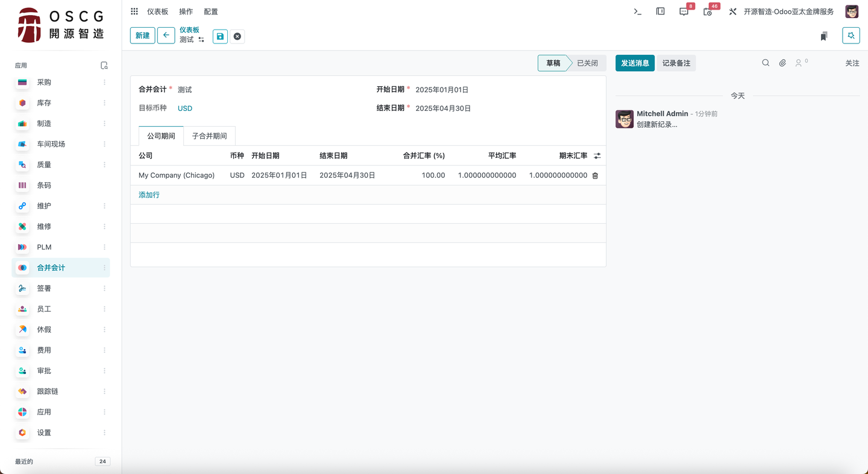The height and width of the screenshot is (474, 868).
Task: Toggle 关注 to follow this record
Action: point(852,63)
